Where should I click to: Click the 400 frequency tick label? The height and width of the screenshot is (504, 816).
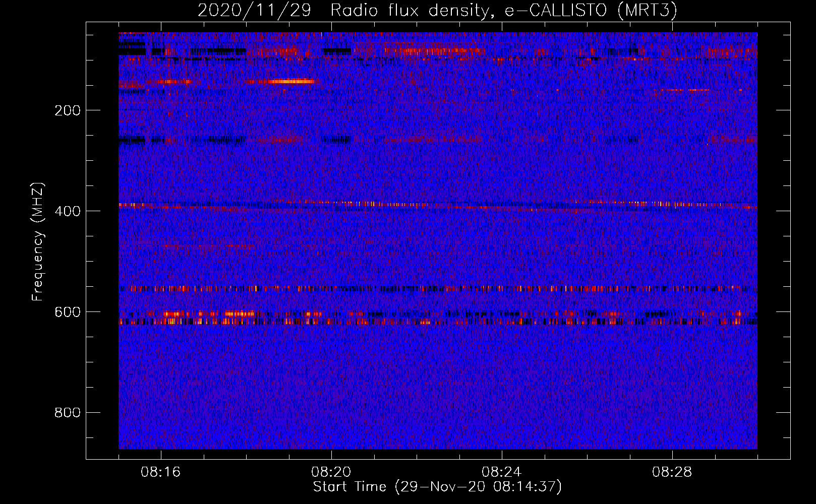click(x=68, y=211)
